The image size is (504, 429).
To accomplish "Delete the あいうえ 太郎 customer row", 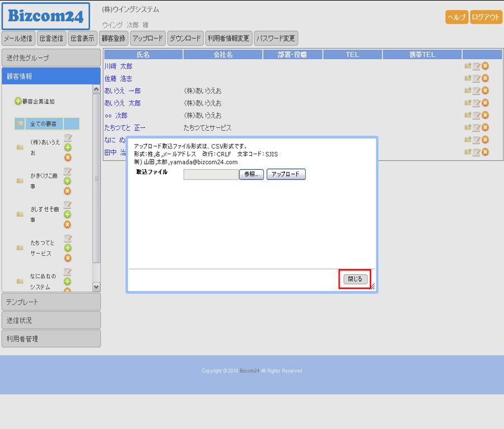I will [485, 103].
